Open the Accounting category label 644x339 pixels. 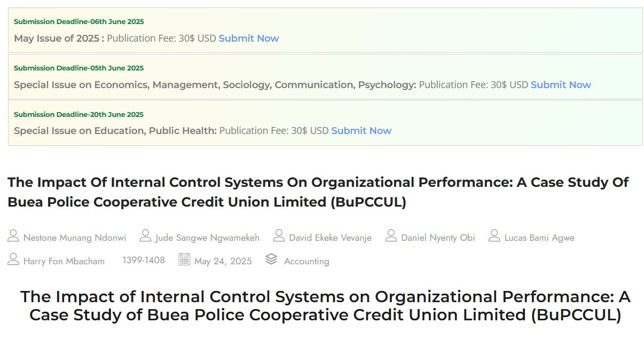307,262
